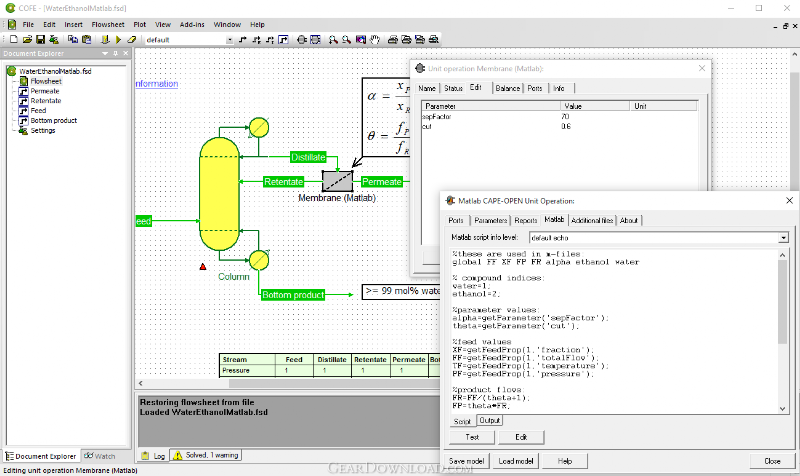
Task: Open the Document Explorer panel menu arrow
Action: 105,53
